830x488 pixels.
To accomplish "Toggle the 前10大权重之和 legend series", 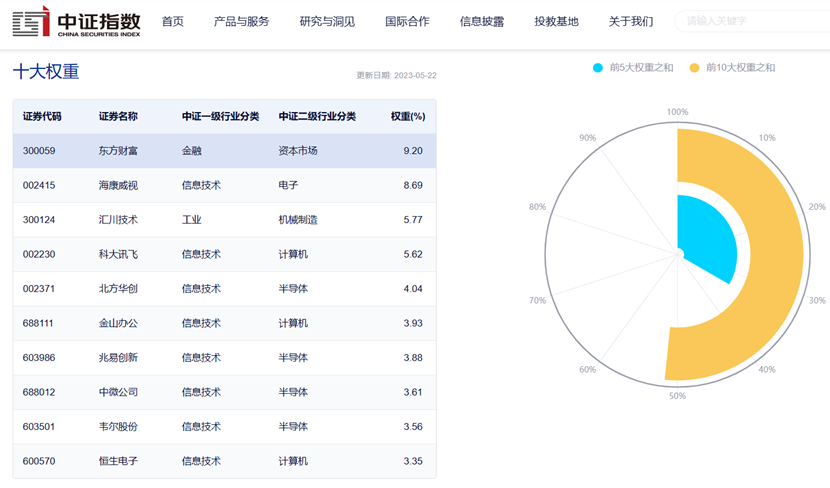I will [732, 68].
